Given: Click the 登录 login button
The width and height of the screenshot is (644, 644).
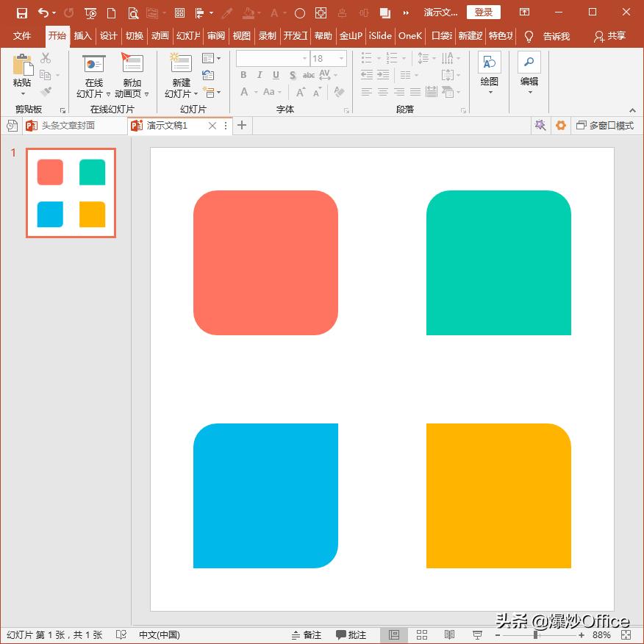Looking at the screenshot, I should coord(484,12).
